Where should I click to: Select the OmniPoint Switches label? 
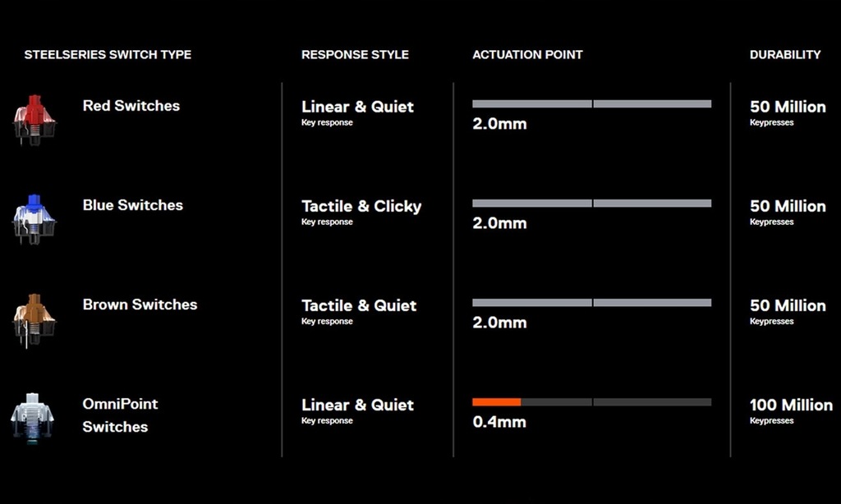click(120, 415)
